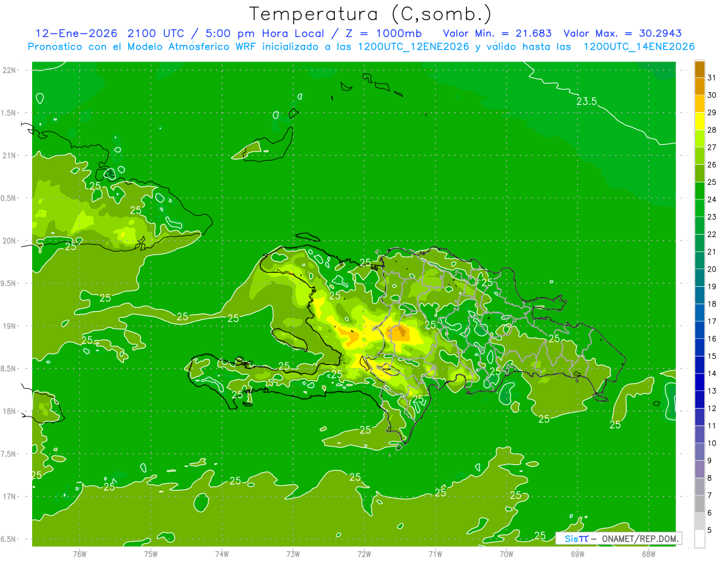Image resolution: width=728 pixels, height=562 pixels.
Task: Click the colorbar value '20'
Action: (712, 269)
